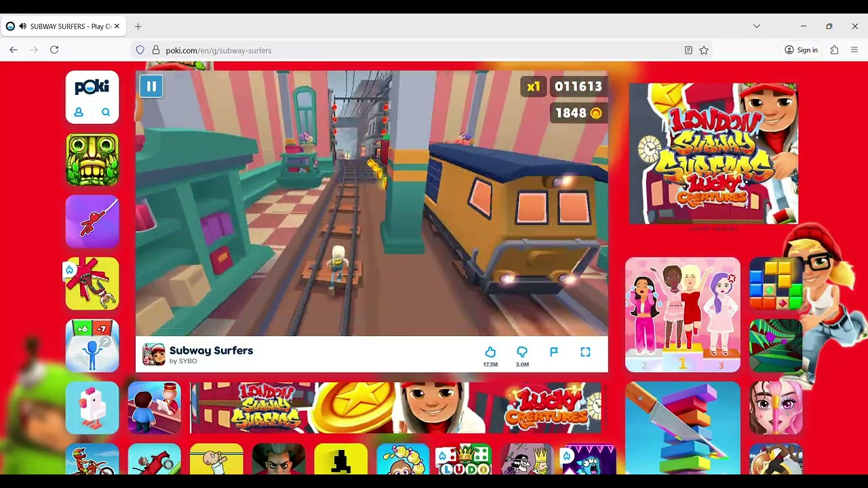
Task: Close the Subway Surfers browser tab
Action: click(117, 26)
